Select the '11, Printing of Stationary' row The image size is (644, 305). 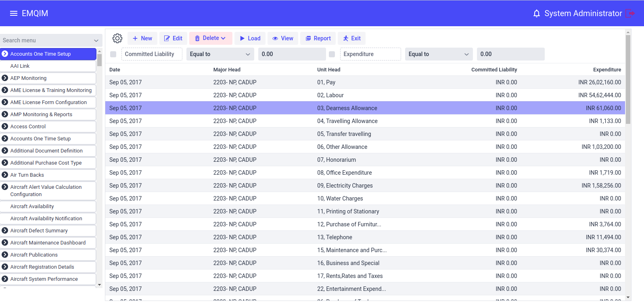pyautogui.click(x=365, y=211)
